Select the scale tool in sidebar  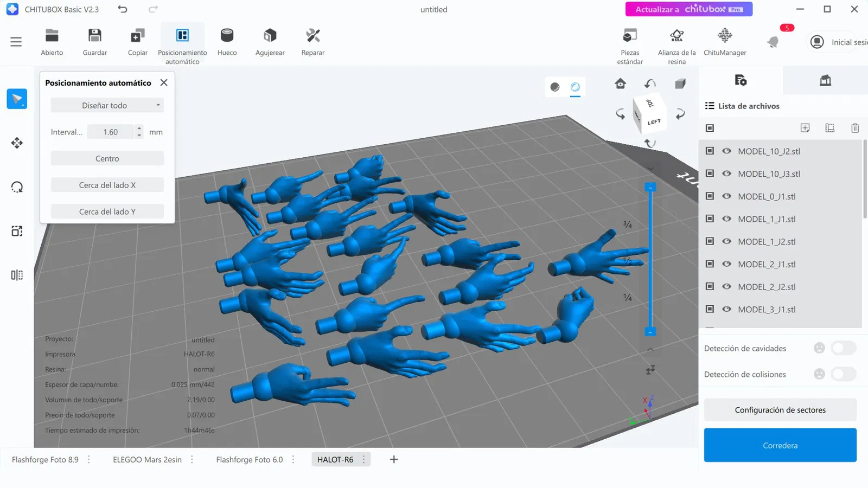click(17, 231)
